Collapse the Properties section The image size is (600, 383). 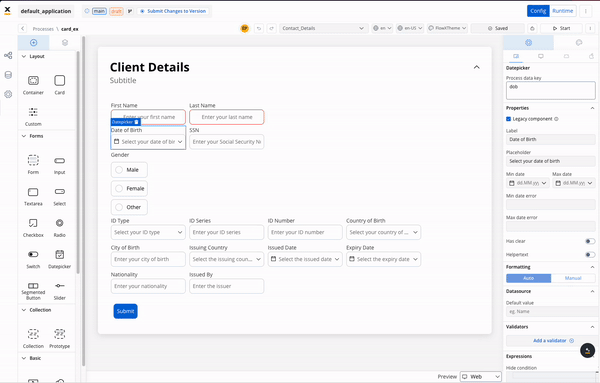pyautogui.click(x=592, y=108)
